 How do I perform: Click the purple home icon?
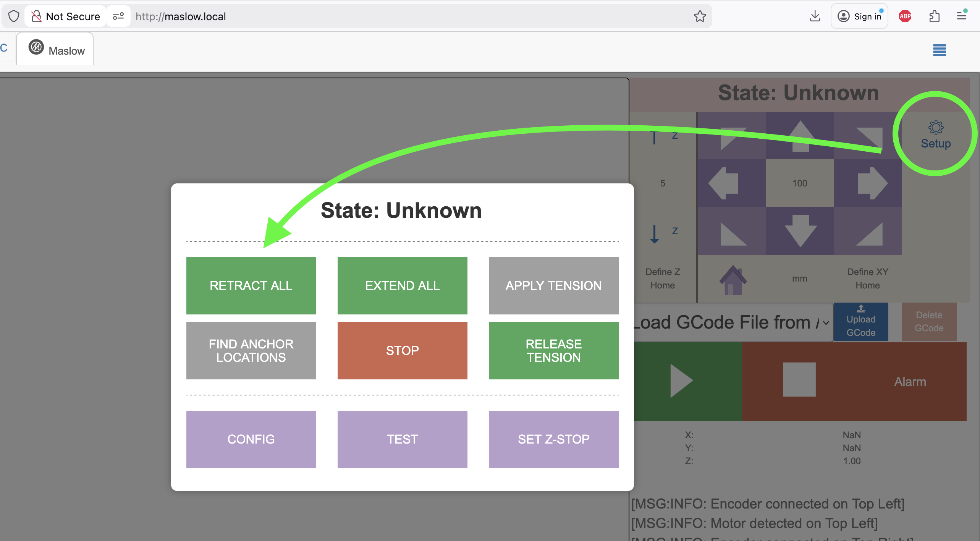pyautogui.click(x=733, y=280)
